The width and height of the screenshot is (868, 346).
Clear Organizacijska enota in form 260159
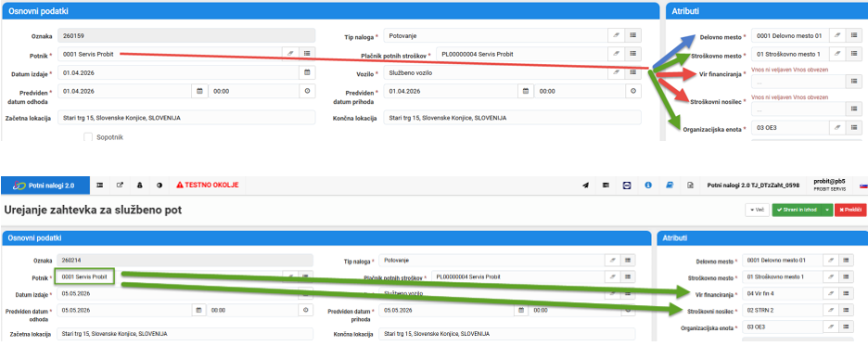837,128
